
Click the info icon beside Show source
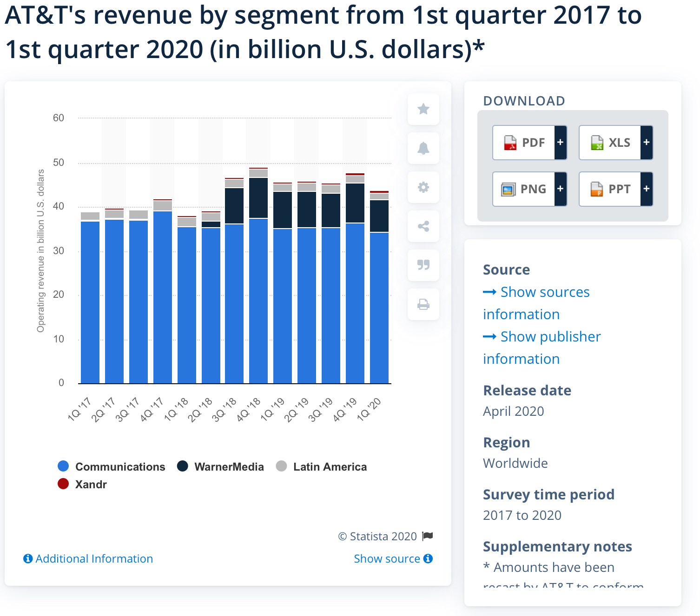pos(428,558)
